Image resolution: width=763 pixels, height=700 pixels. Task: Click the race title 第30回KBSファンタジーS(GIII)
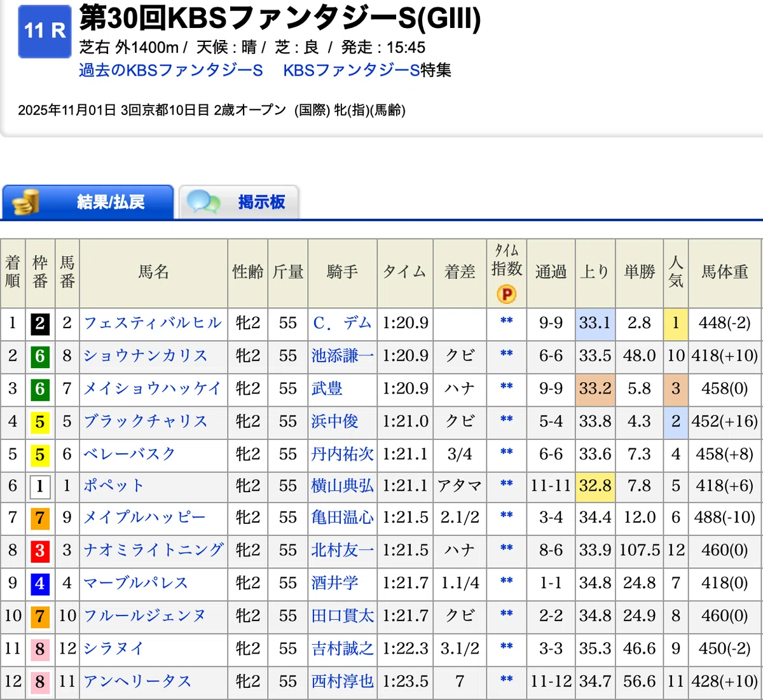pos(280,18)
